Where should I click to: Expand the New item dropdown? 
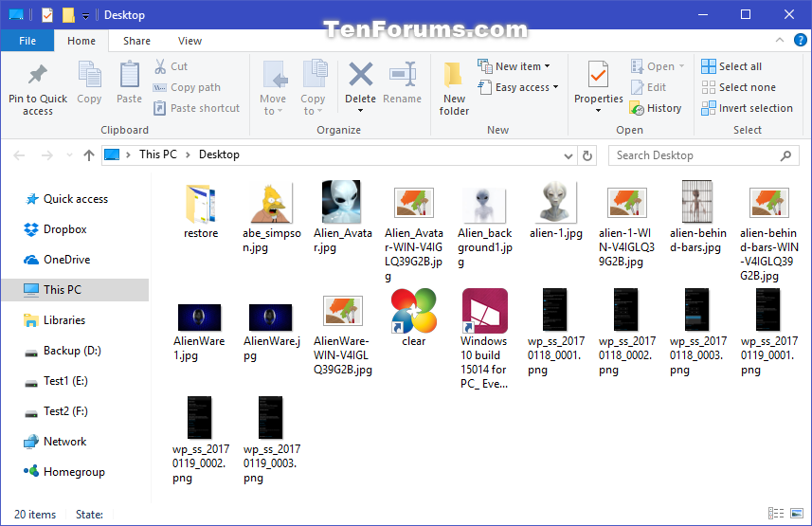pyautogui.click(x=548, y=66)
